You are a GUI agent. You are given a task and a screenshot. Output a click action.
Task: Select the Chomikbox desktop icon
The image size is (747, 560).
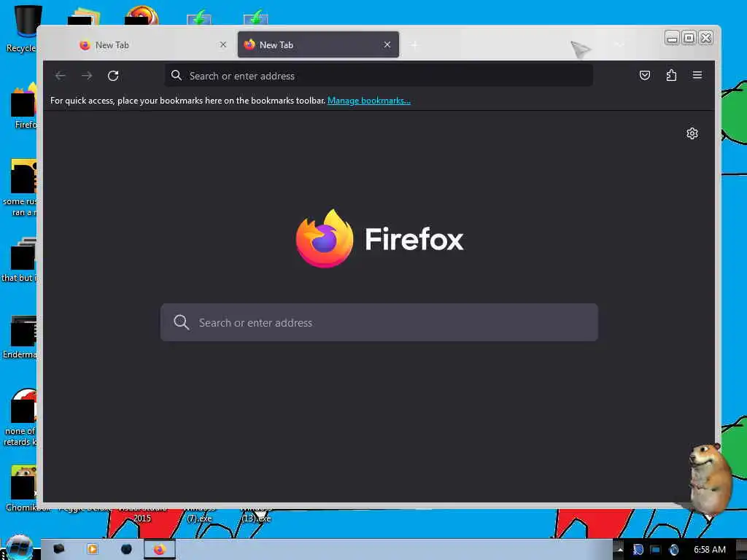tap(23, 489)
